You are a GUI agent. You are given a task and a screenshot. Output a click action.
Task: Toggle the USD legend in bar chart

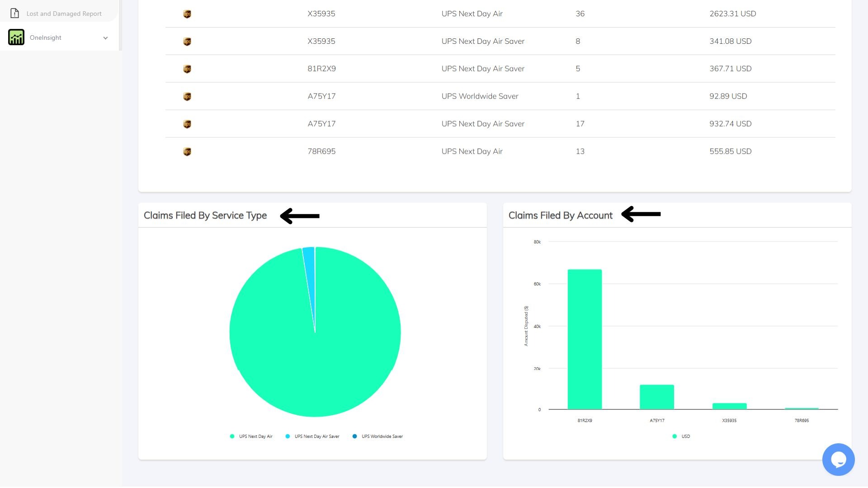click(685, 436)
